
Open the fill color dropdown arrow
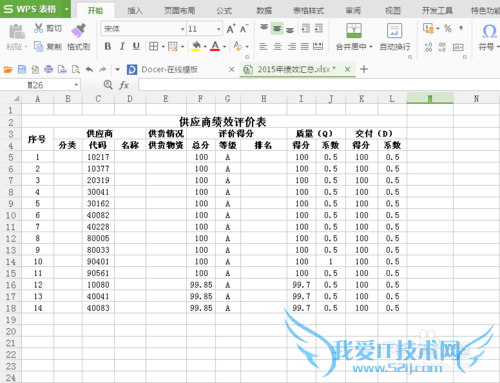[205, 47]
